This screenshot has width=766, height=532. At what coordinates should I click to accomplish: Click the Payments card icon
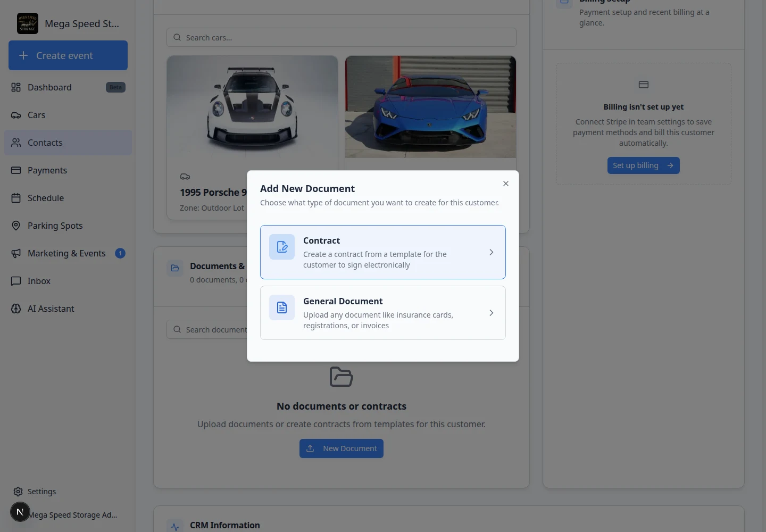[16, 170]
